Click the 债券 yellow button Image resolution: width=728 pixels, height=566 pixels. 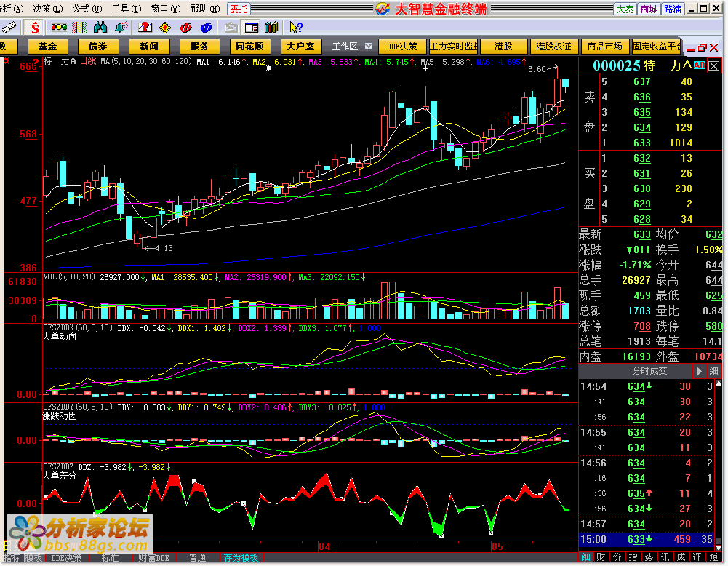tap(98, 47)
